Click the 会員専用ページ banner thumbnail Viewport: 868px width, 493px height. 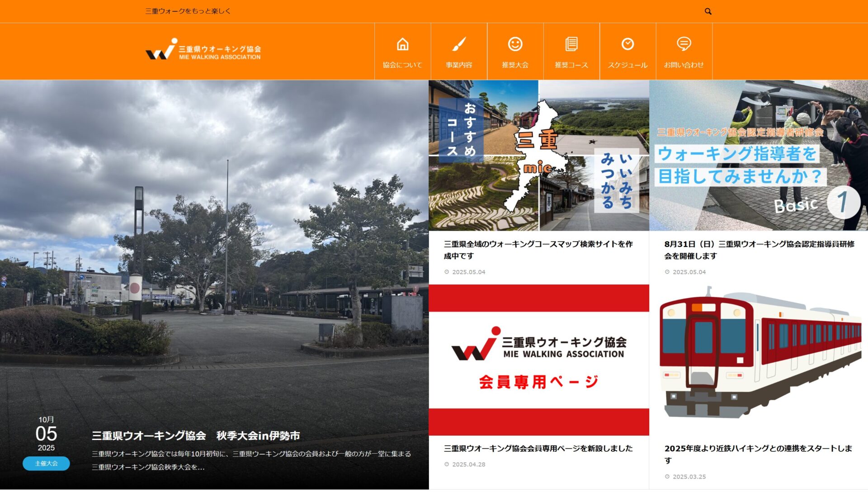(x=539, y=360)
